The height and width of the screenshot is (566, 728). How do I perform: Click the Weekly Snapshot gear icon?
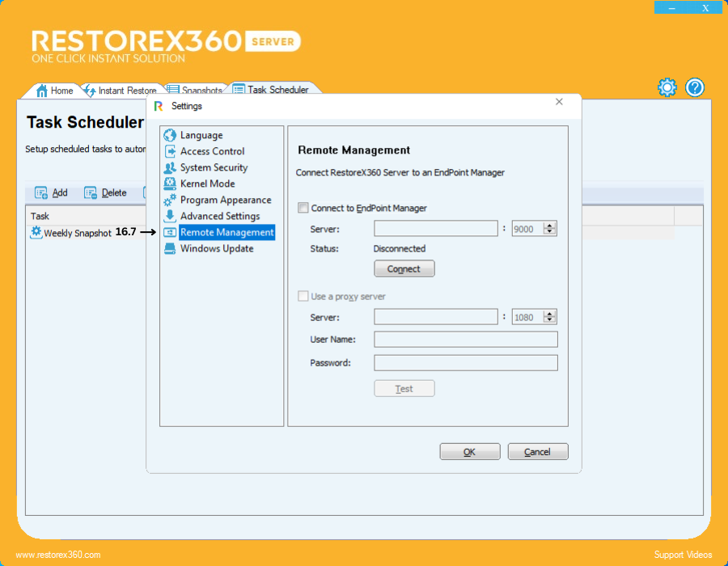(x=36, y=232)
